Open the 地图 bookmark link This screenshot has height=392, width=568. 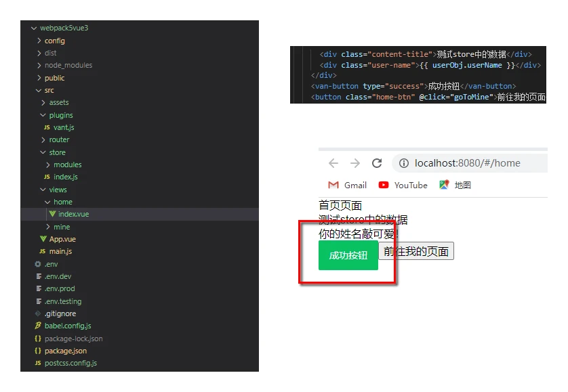click(x=455, y=185)
